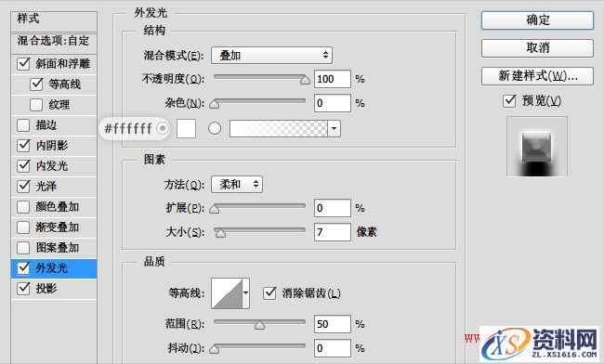This screenshot has width=604, height=364.
Task: Click the 取消 button
Action: 537,48
